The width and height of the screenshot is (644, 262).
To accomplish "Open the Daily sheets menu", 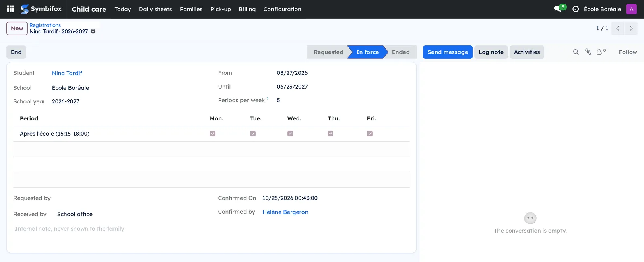I will click(x=155, y=9).
